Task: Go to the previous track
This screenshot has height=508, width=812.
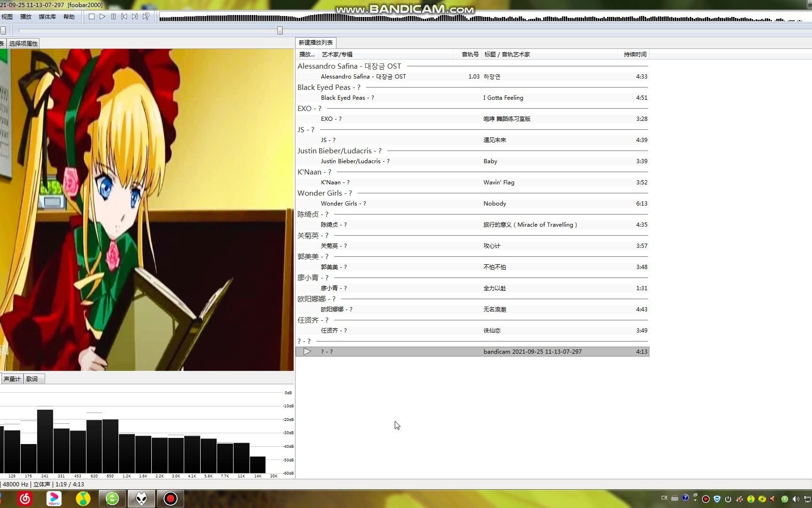Action: click(124, 16)
